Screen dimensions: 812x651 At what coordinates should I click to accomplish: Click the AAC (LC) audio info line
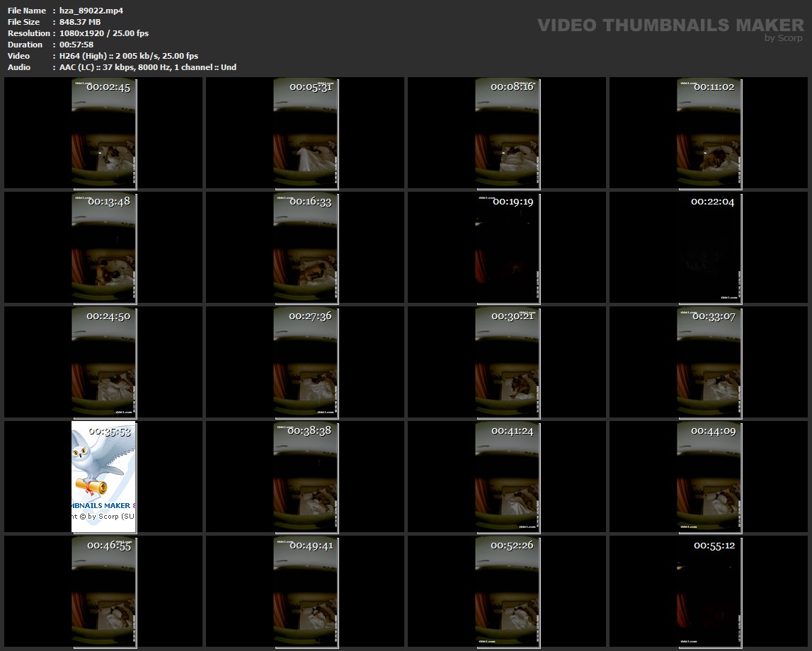147,67
